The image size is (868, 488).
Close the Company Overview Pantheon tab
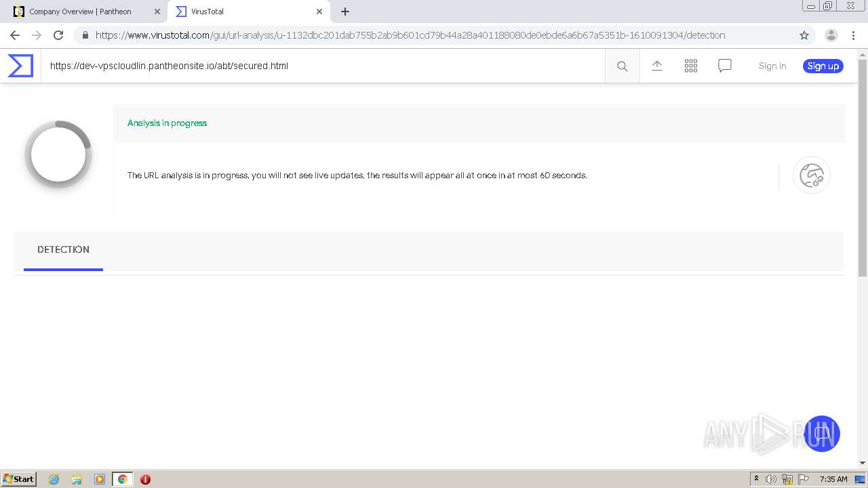157,12
